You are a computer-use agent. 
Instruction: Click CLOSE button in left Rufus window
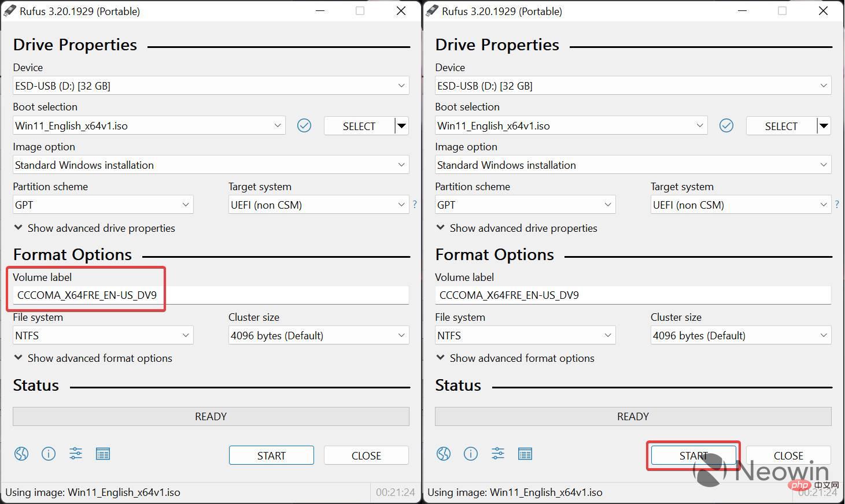366,455
